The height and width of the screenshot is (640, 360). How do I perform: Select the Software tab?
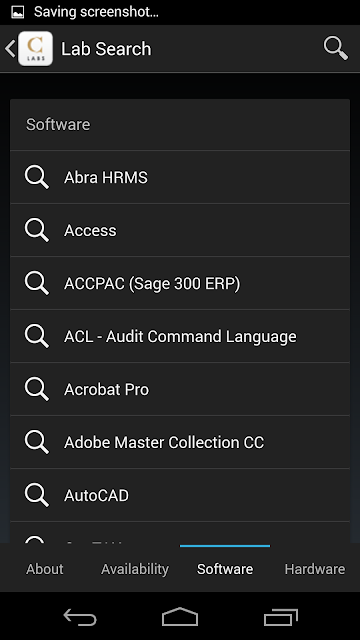point(225,569)
